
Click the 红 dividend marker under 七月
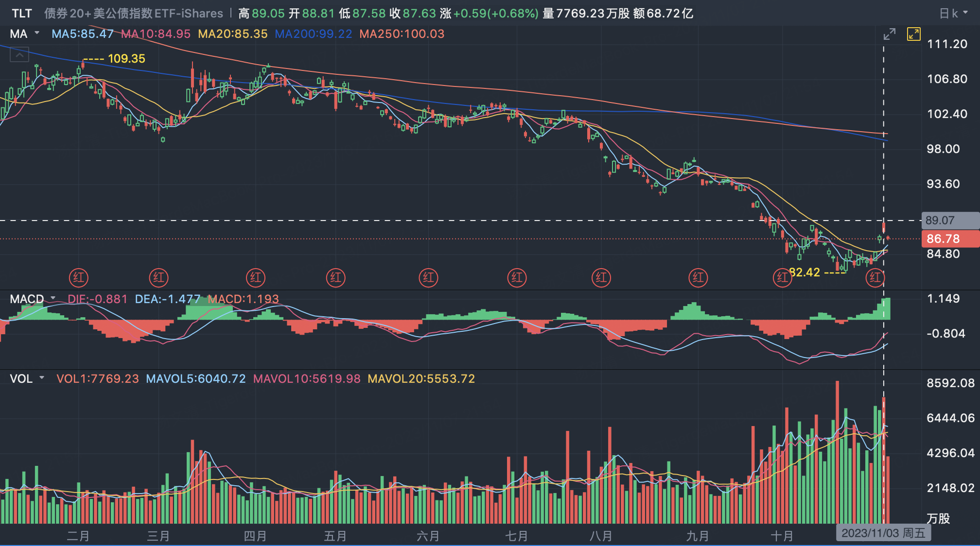click(517, 278)
